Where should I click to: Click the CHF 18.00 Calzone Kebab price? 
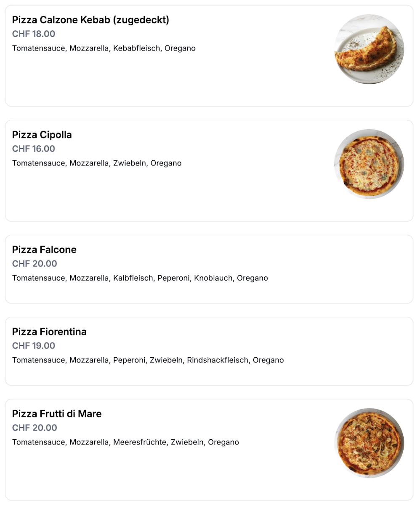click(34, 34)
